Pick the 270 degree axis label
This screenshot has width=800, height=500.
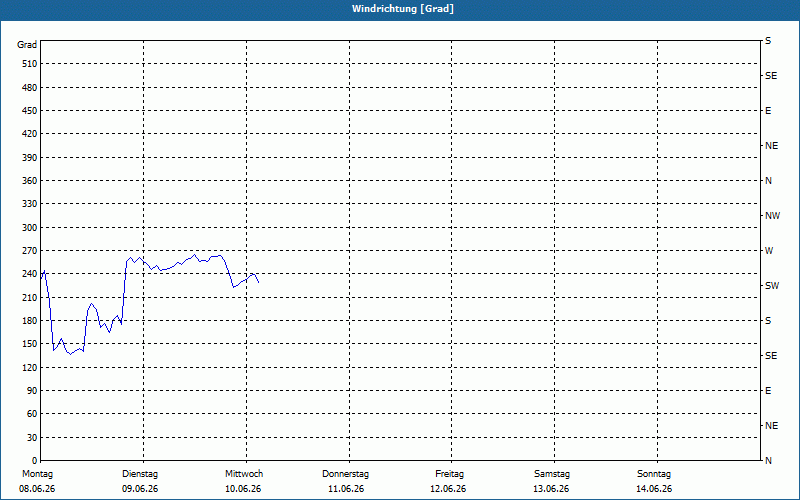pos(30,251)
